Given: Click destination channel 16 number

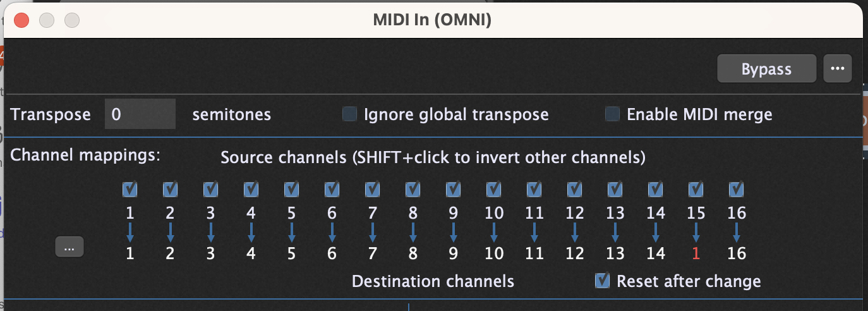Looking at the screenshot, I should 737,253.
